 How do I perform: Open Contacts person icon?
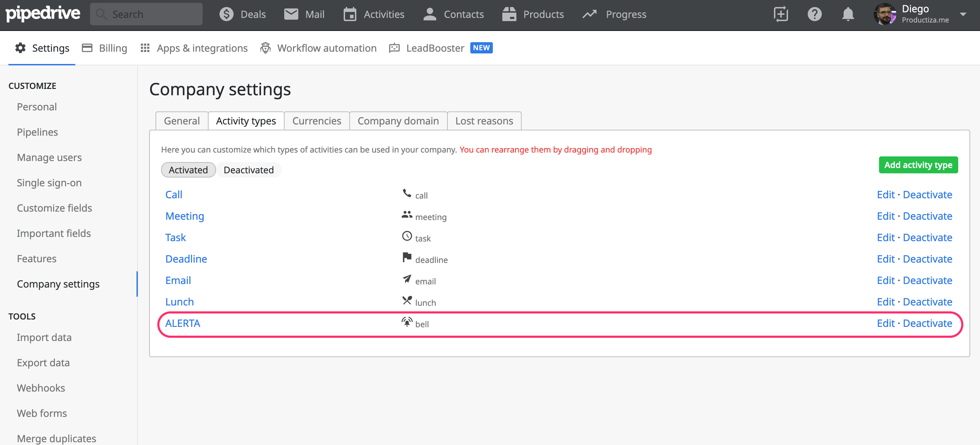(x=430, y=14)
